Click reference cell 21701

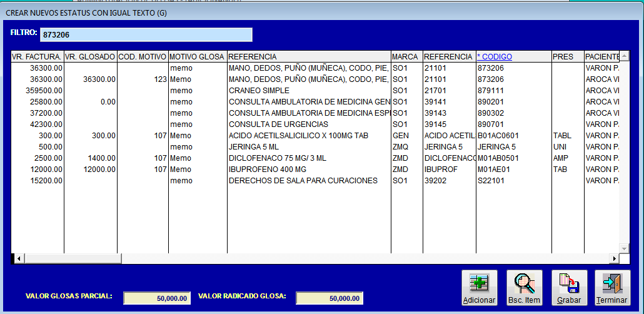(450, 91)
